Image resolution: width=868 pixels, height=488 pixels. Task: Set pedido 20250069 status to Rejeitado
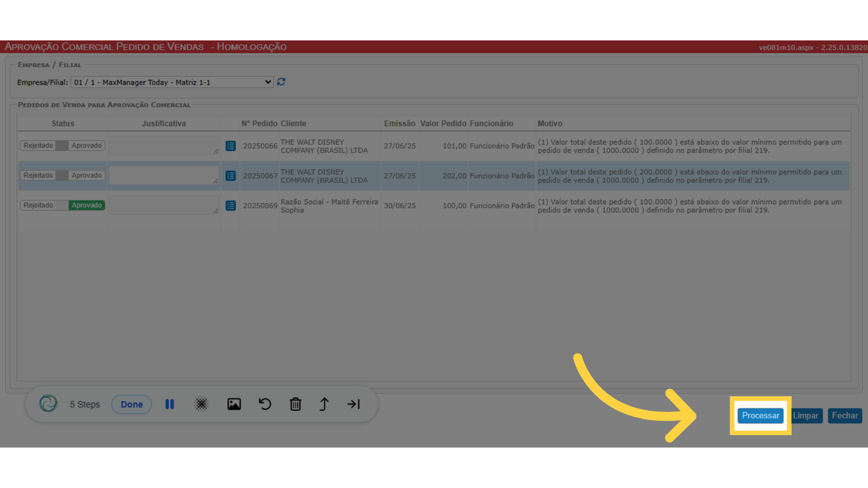coord(38,205)
